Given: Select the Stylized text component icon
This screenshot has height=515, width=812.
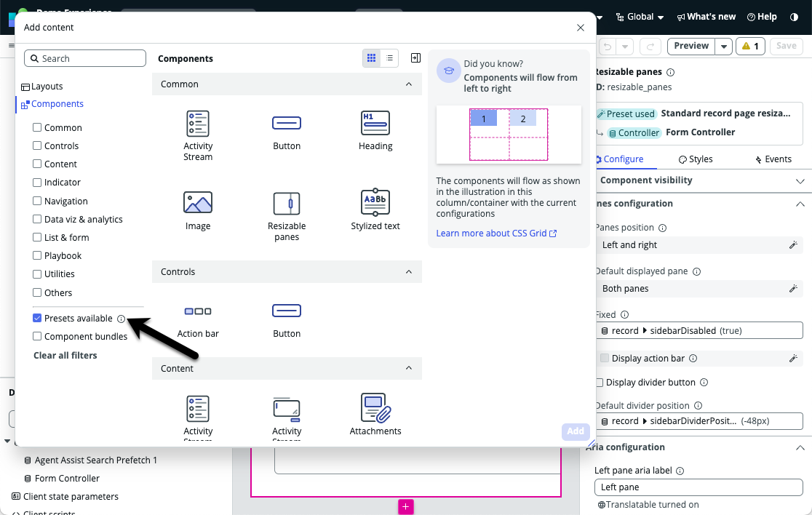Looking at the screenshot, I should coord(375,202).
